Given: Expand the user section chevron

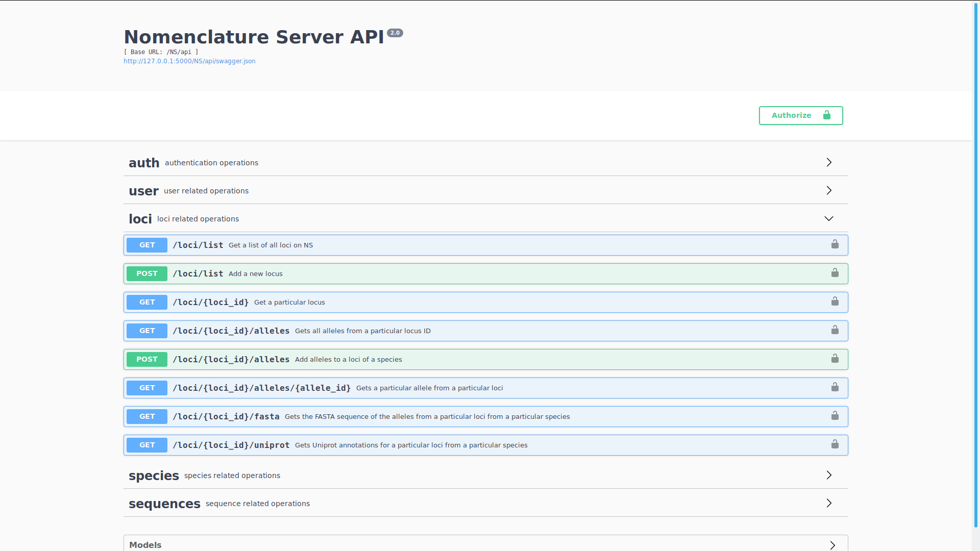Looking at the screenshot, I should pyautogui.click(x=829, y=190).
